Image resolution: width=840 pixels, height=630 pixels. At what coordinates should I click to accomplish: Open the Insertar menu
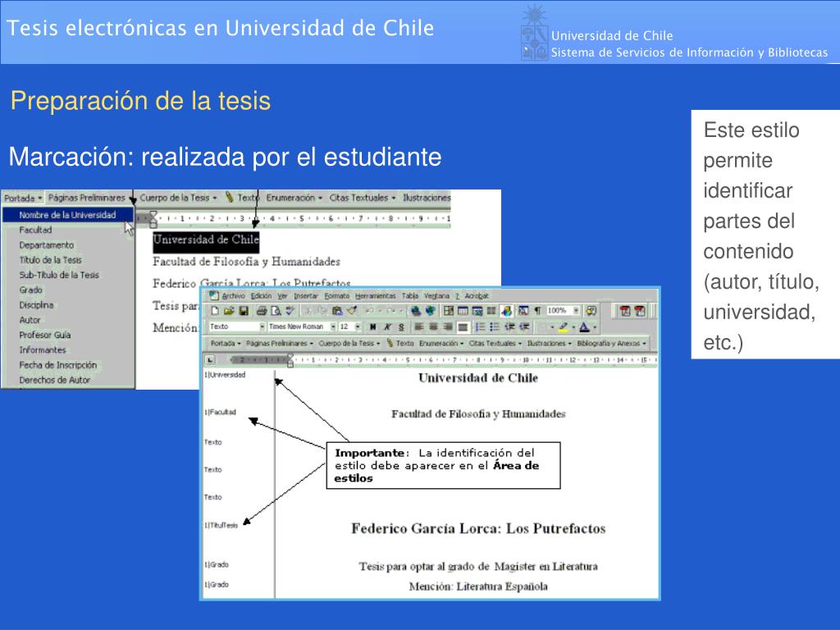(306, 295)
